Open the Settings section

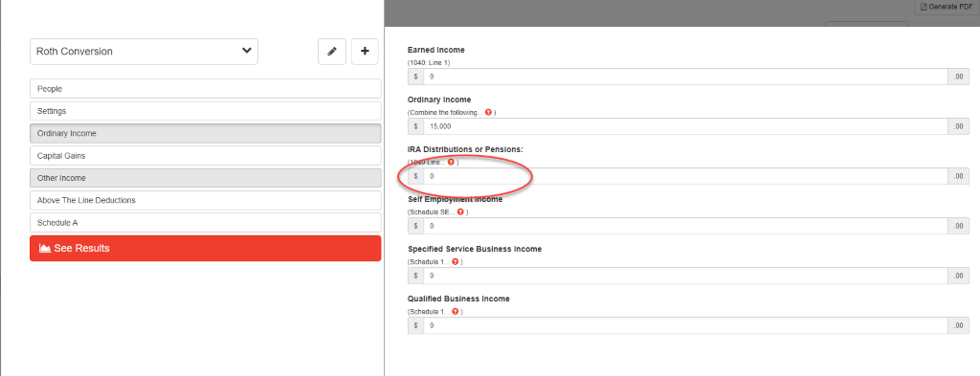pyautogui.click(x=206, y=111)
